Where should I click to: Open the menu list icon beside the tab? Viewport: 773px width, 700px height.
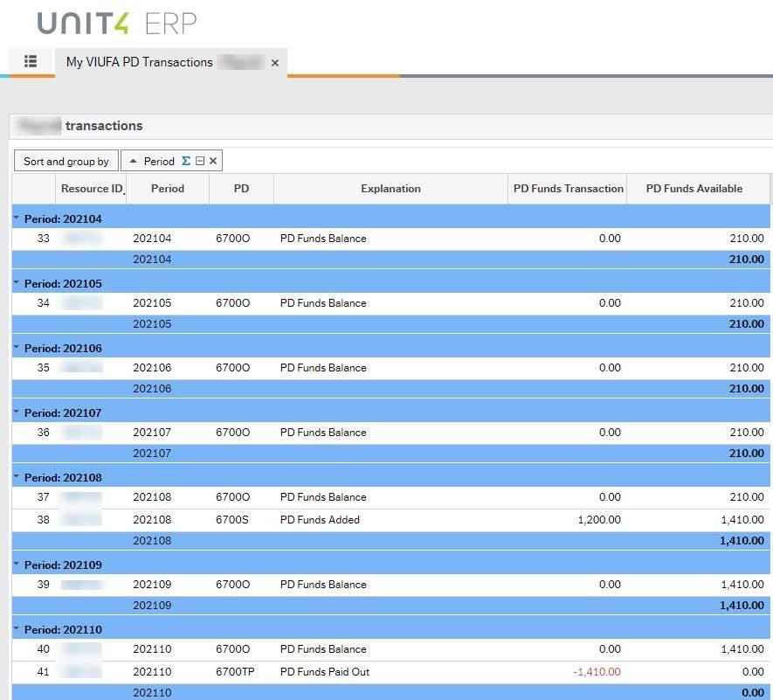(31, 61)
